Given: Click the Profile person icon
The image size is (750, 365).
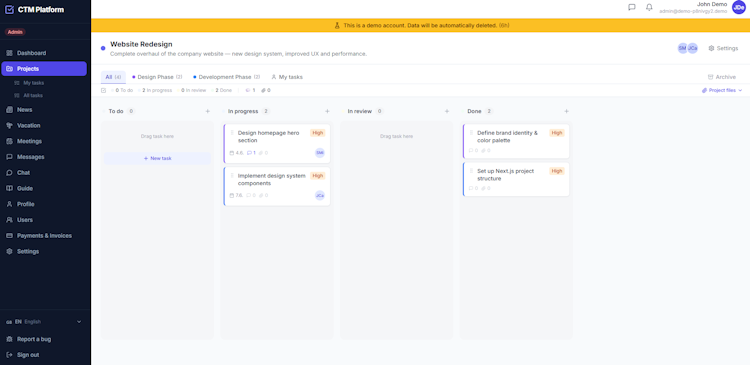Looking at the screenshot, I should 9,204.
